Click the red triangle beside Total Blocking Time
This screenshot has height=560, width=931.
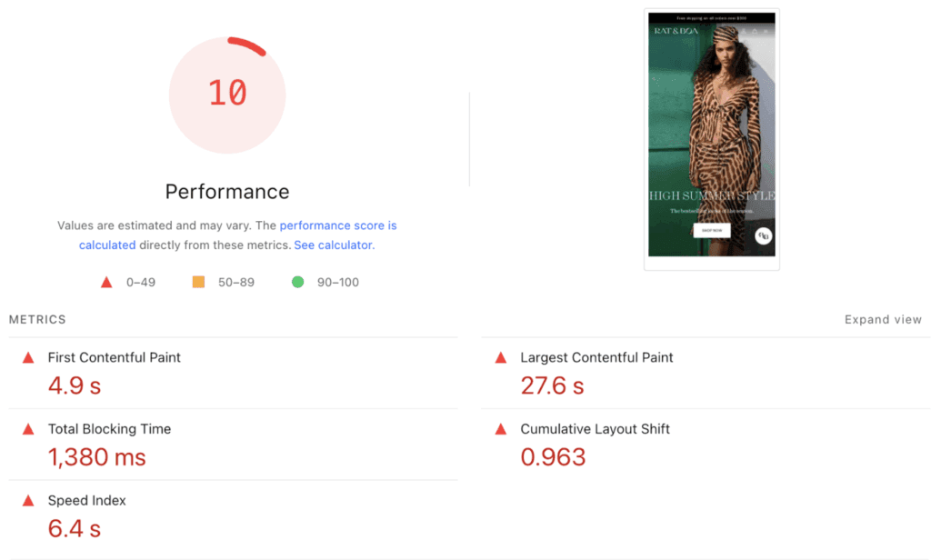28,429
